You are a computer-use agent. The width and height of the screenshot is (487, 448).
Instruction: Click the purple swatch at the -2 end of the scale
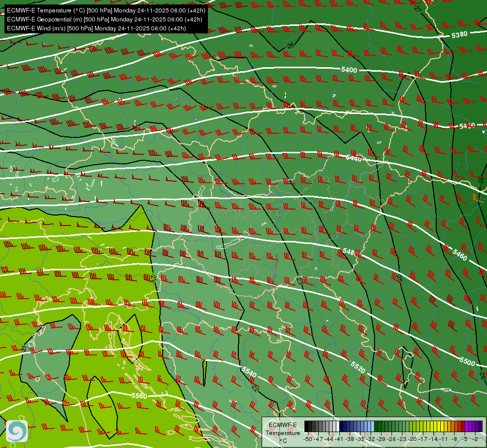click(x=481, y=426)
